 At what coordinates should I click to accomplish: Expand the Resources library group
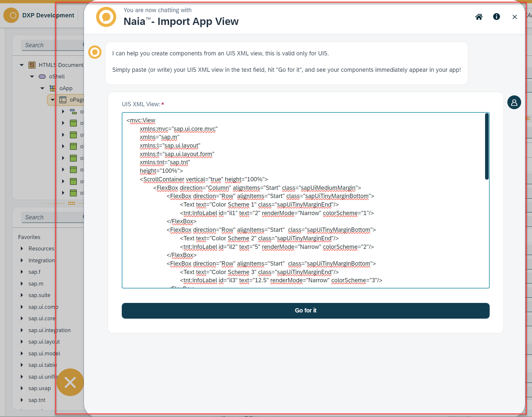tap(22, 248)
